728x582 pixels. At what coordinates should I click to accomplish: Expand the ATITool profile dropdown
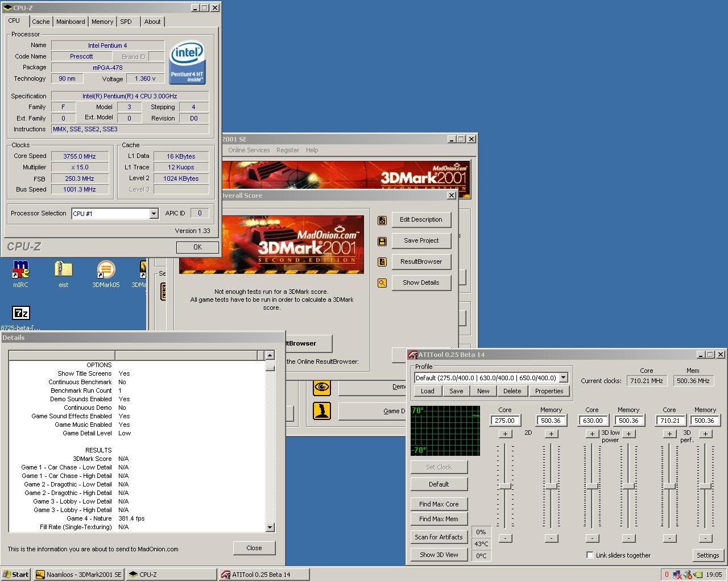click(x=563, y=378)
